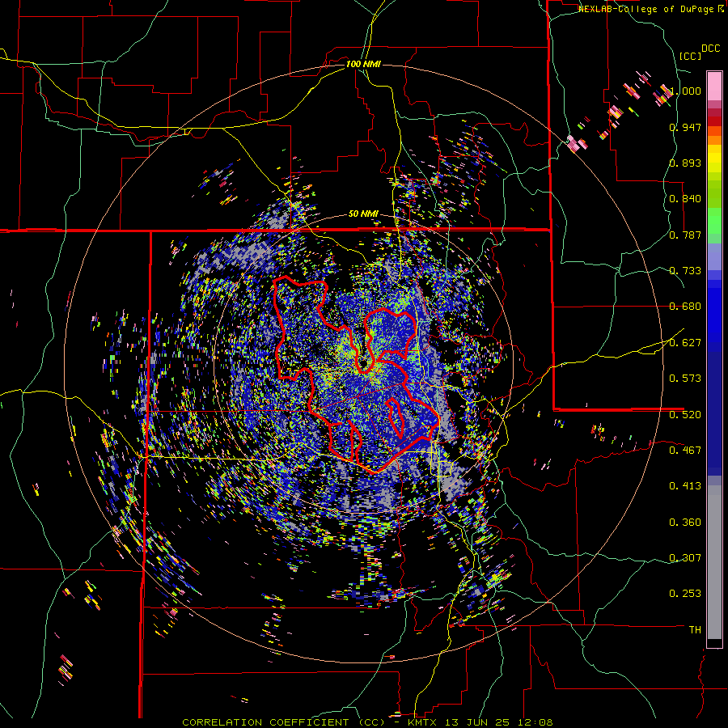This screenshot has height=728, width=728.
Task: Click the 0.307 legend value
Action: click(685, 558)
